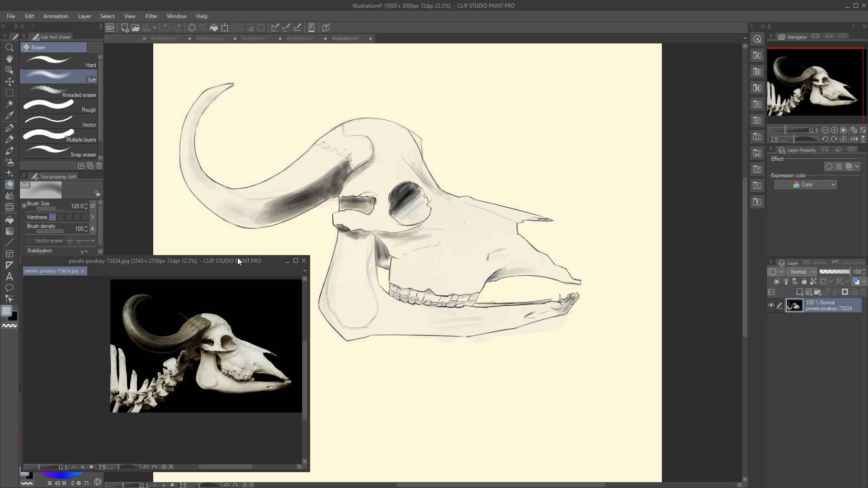868x488 pixels.
Task: Open the Navigator panel tab
Action: pos(793,37)
